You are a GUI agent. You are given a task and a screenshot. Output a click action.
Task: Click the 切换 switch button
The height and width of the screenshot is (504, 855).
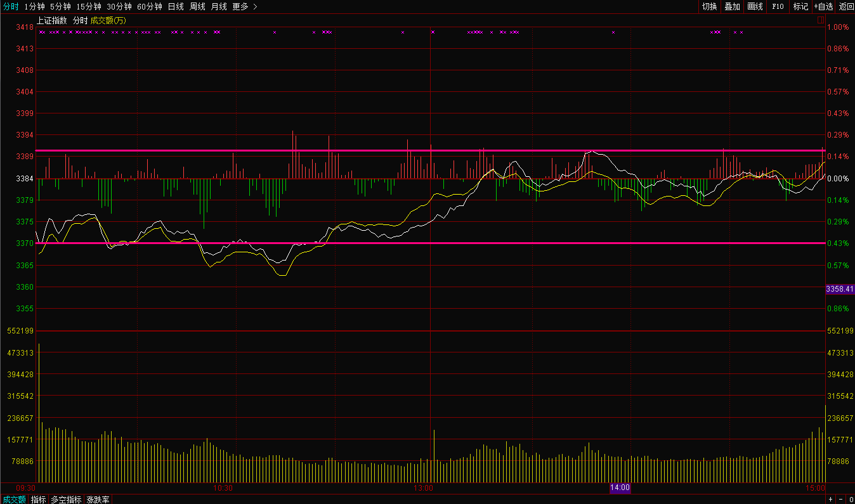[x=709, y=6]
